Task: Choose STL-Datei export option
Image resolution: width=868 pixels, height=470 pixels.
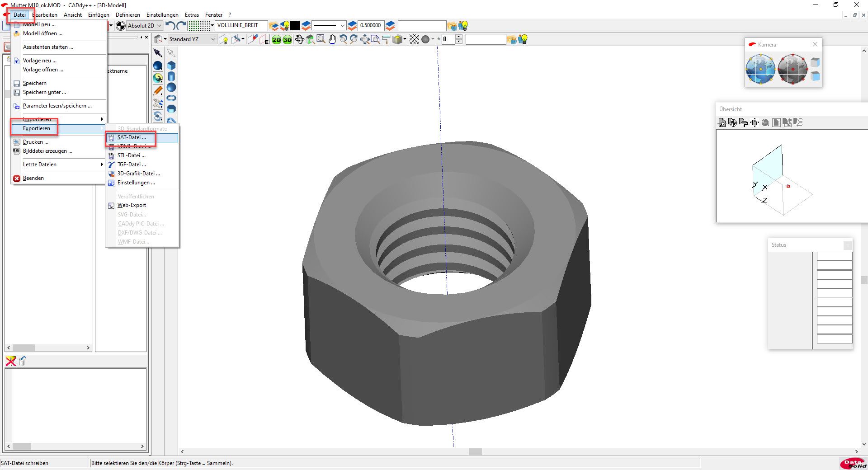Action: pos(142,155)
